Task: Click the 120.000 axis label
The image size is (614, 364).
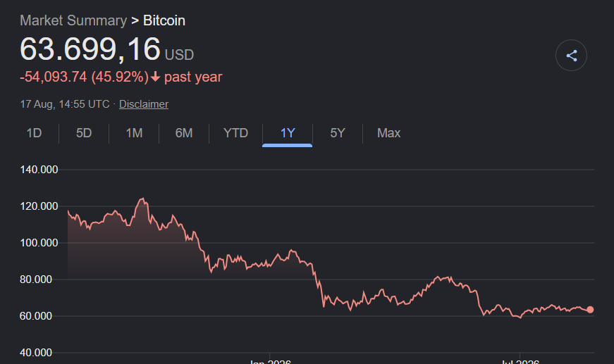Action: 39,206
